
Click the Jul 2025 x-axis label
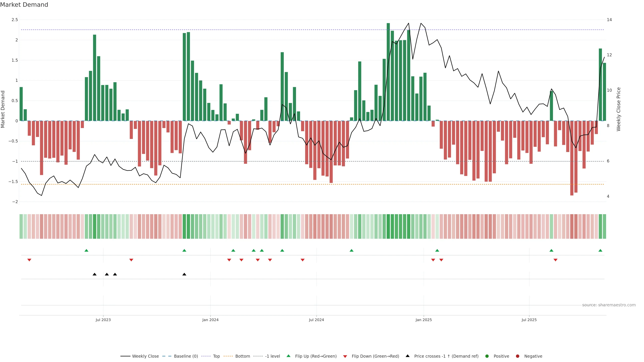(x=529, y=320)
